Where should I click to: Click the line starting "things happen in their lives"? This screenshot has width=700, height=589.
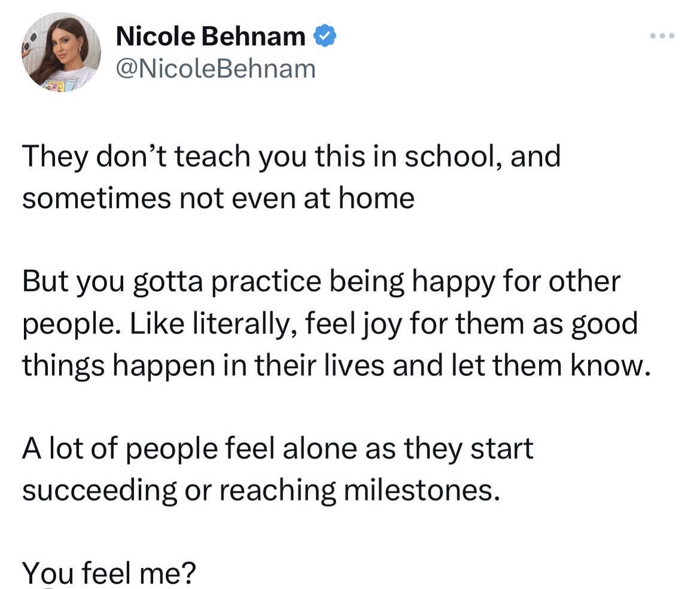[336, 366]
